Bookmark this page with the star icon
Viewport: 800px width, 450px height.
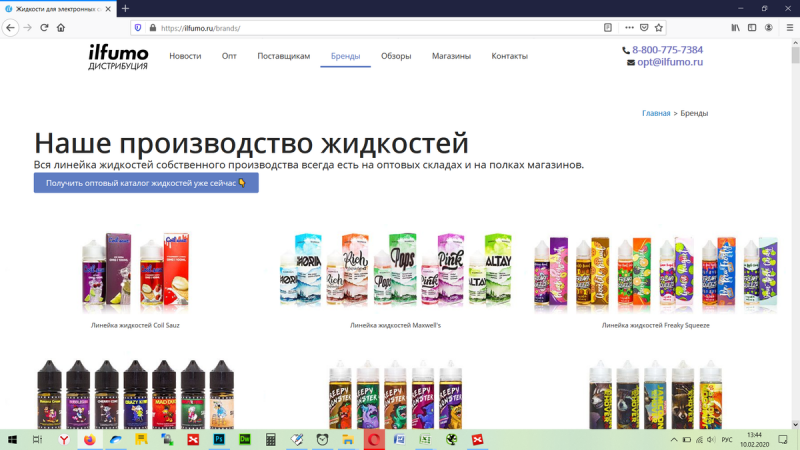click(659, 28)
